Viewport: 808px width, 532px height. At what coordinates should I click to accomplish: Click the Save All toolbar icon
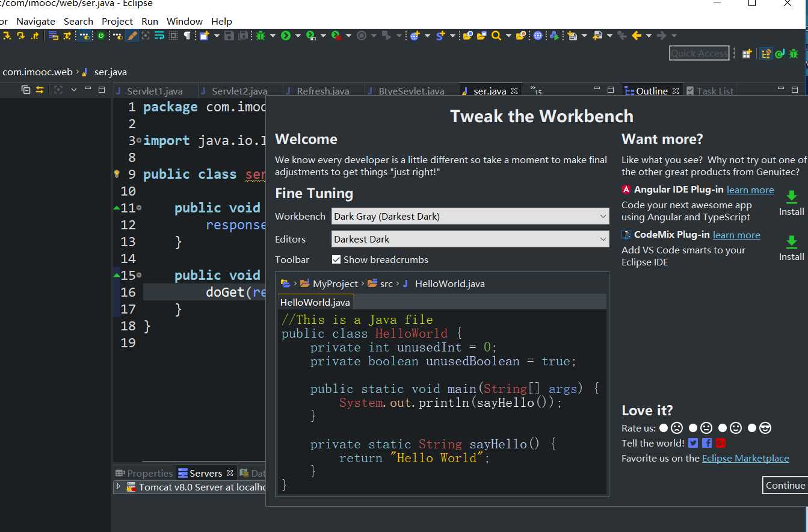[243, 36]
